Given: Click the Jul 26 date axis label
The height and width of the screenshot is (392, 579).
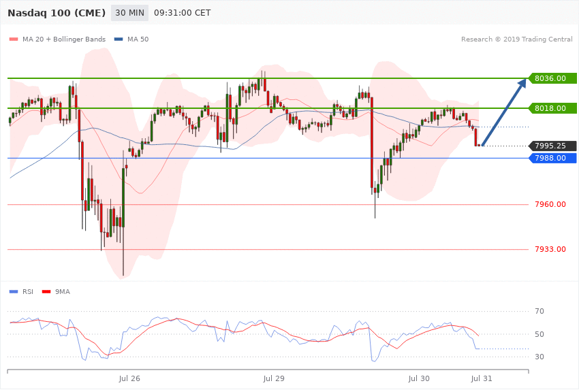Looking at the screenshot, I should [x=129, y=378].
